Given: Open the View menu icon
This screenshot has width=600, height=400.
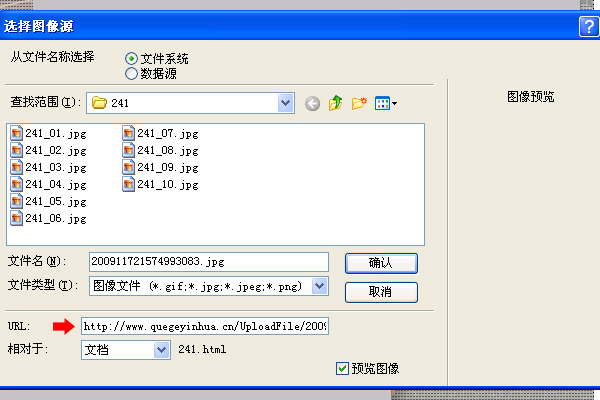Looking at the screenshot, I should 386,103.
